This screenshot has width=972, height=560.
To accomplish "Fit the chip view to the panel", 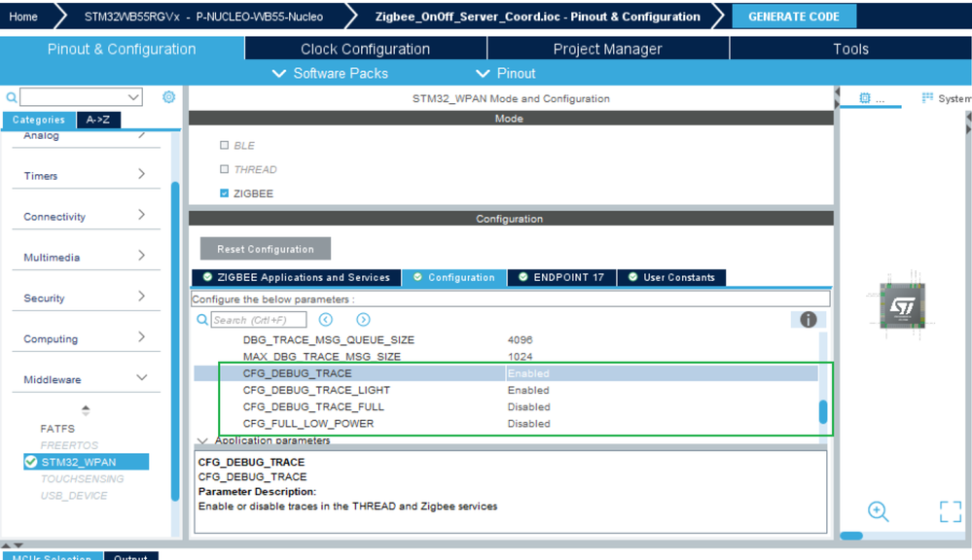I will point(951,511).
